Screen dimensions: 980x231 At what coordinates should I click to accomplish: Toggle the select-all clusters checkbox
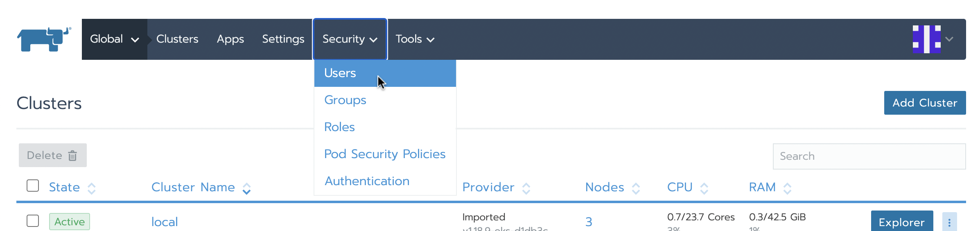click(33, 186)
